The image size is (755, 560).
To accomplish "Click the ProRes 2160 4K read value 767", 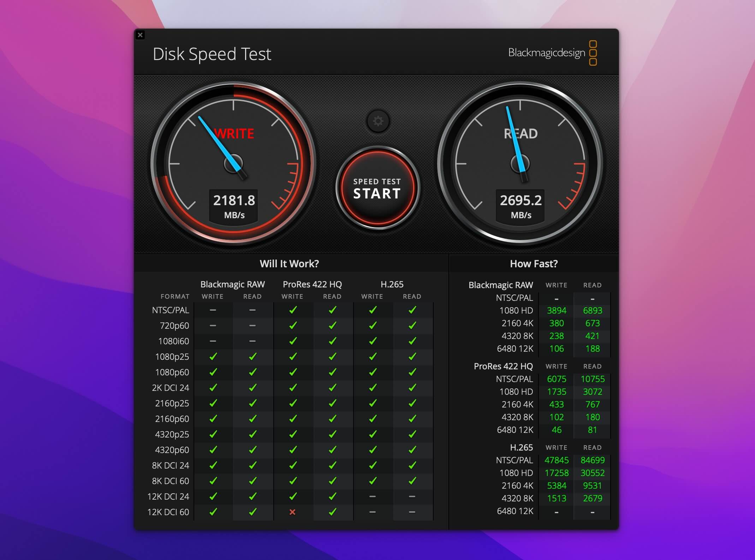I will pos(593,404).
